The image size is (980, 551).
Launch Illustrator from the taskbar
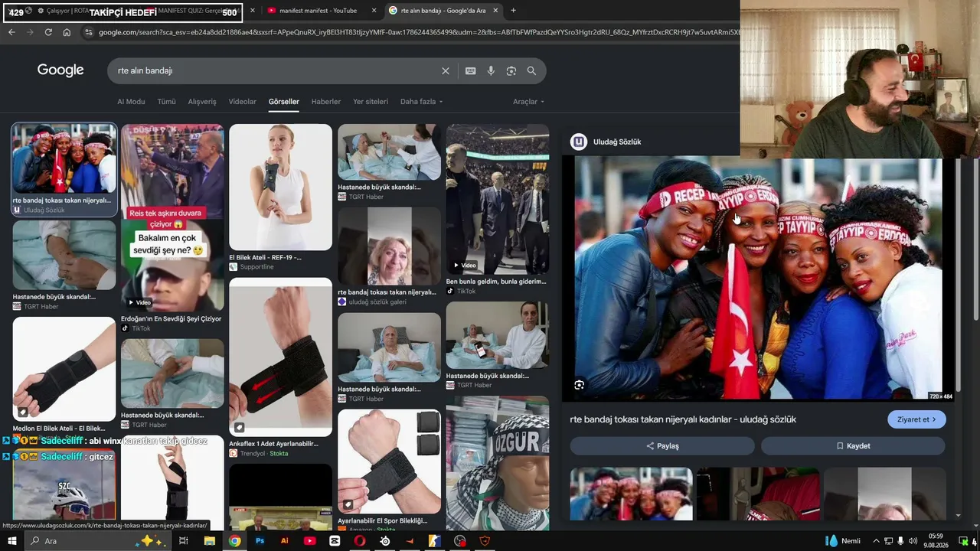(285, 541)
